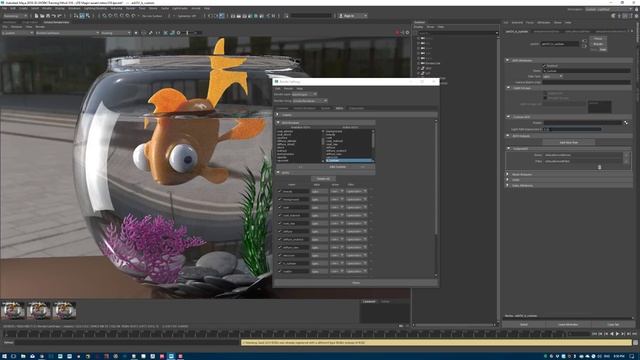Expand the Extra Attributes section
This screenshot has width=640, height=360.
tap(508, 185)
